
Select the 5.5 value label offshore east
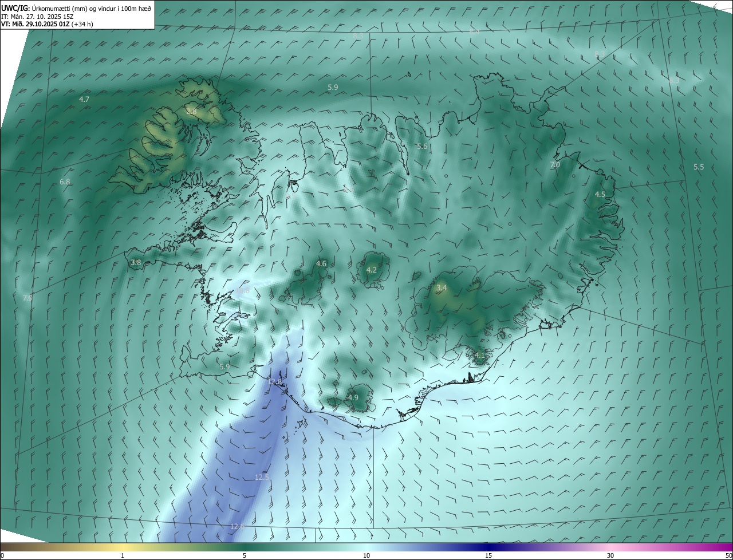[x=699, y=167]
